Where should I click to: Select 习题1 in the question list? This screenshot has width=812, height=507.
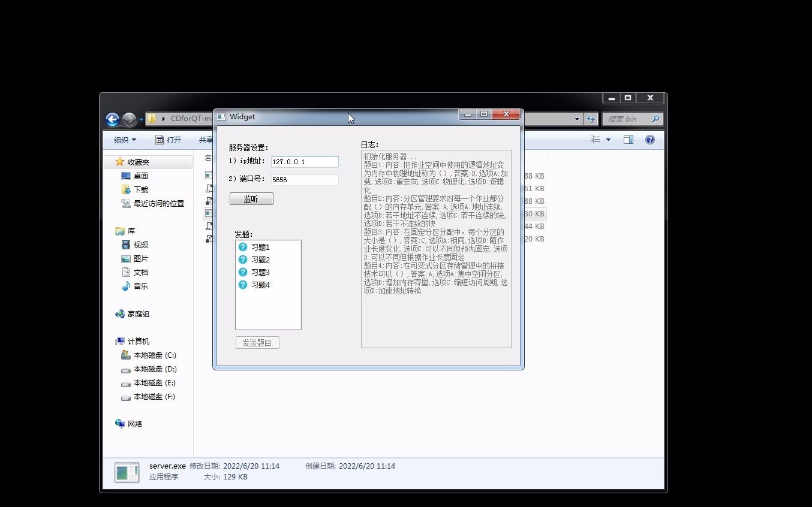coord(260,246)
